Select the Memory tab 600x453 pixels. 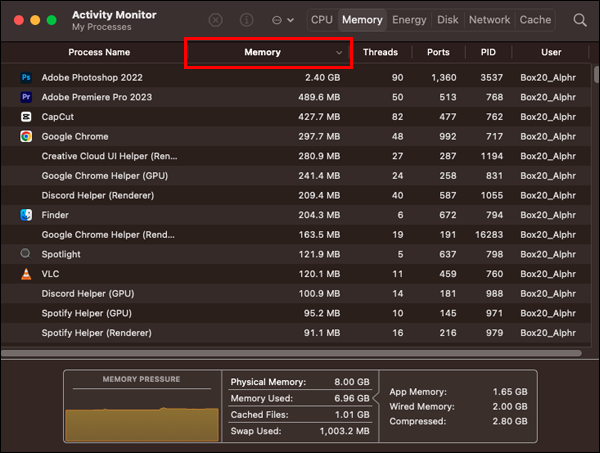click(x=362, y=20)
